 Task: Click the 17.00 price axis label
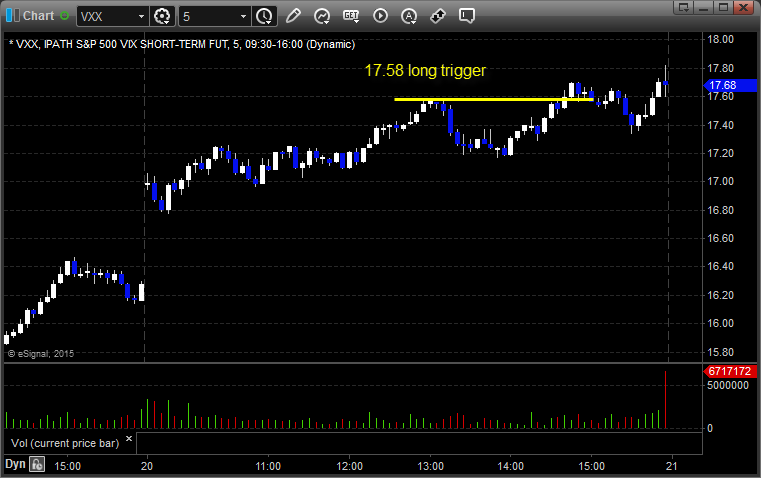click(x=721, y=181)
